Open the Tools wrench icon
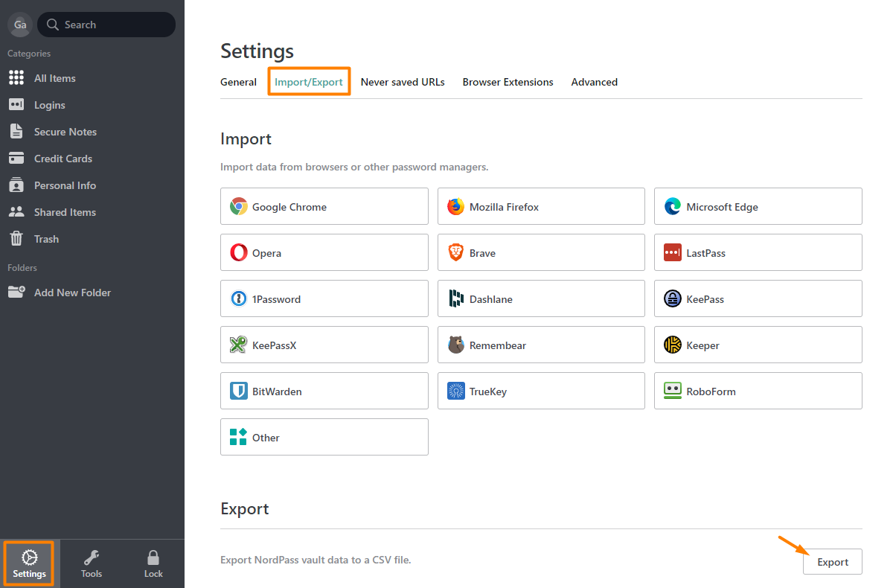The height and width of the screenshot is (588, 893). (x=92, y=557)
